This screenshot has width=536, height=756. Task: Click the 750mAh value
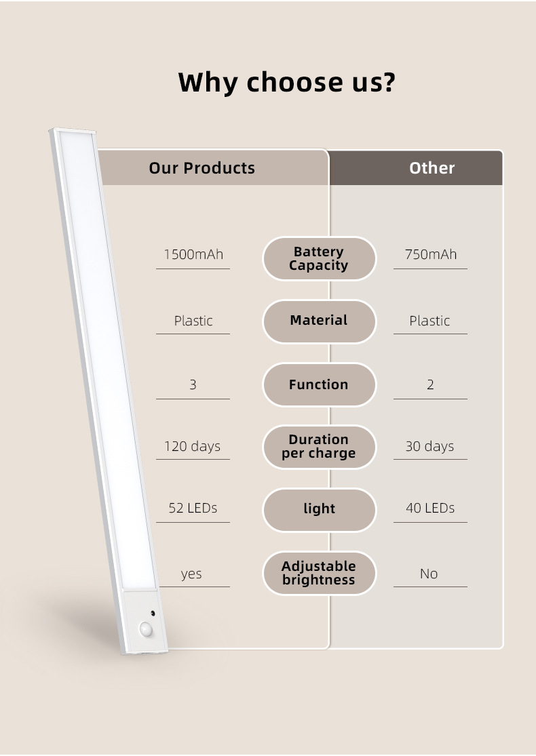(430, 254)
